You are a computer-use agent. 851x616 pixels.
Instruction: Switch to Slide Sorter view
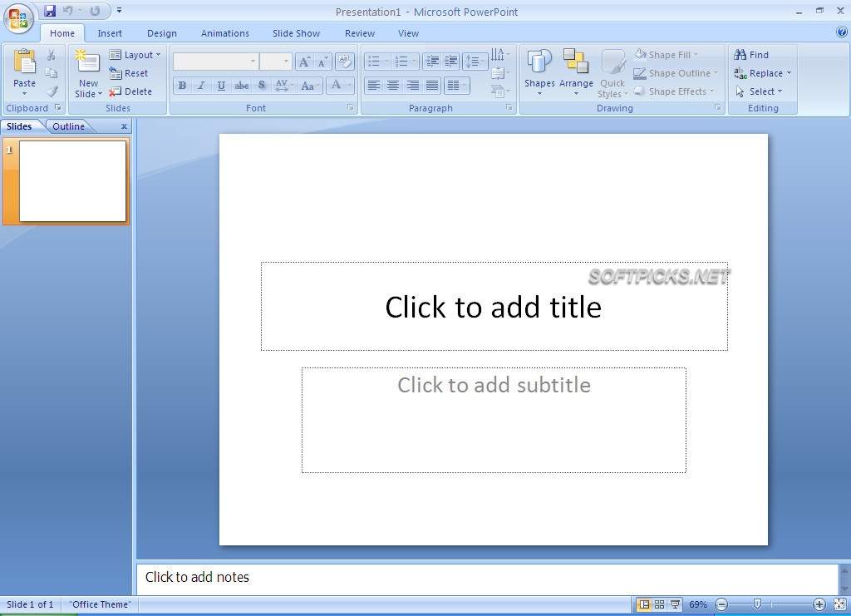pyautogui.click(x=659, y=604)
